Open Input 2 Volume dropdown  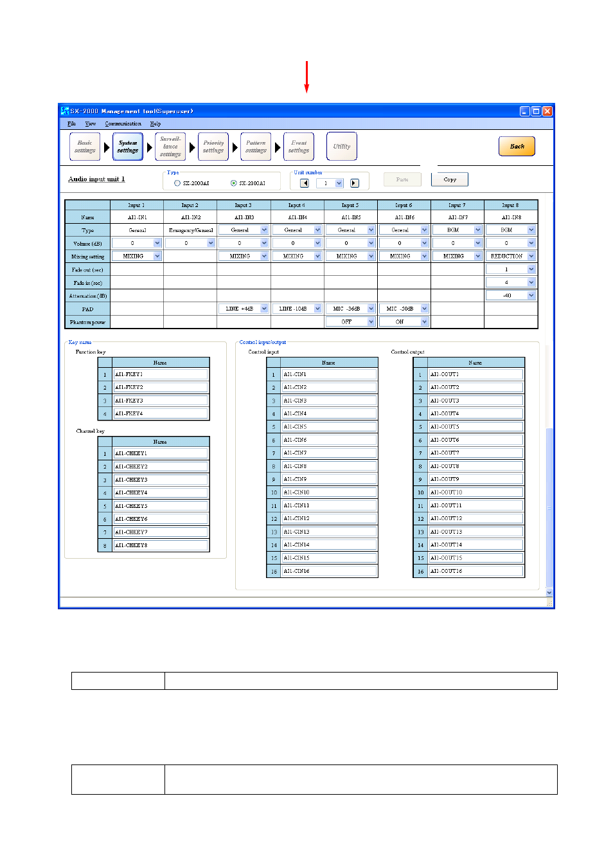click(x=211, y=243)
